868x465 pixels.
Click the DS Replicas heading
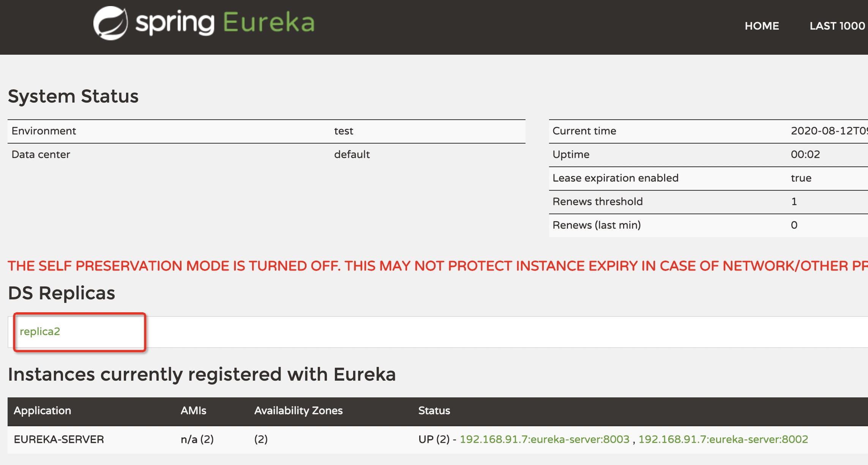[x=62, y=293]
